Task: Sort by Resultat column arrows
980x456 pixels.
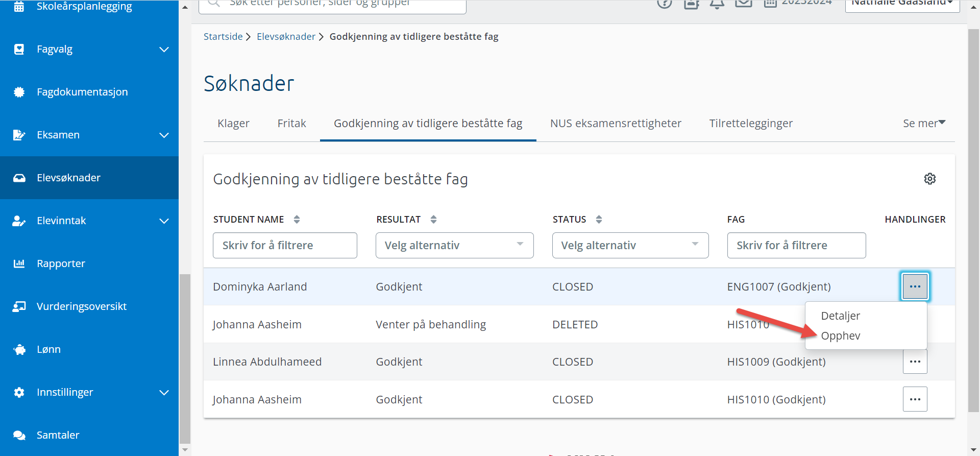Action: pos(433,220)
